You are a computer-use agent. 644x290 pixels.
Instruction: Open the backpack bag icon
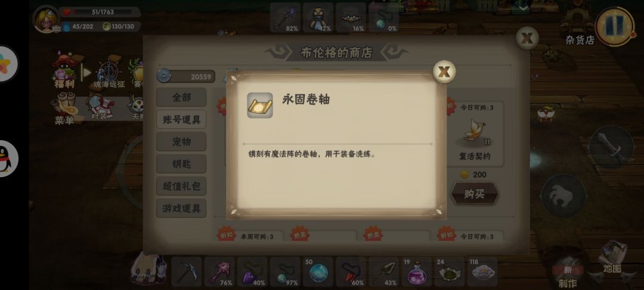[148, 269]
